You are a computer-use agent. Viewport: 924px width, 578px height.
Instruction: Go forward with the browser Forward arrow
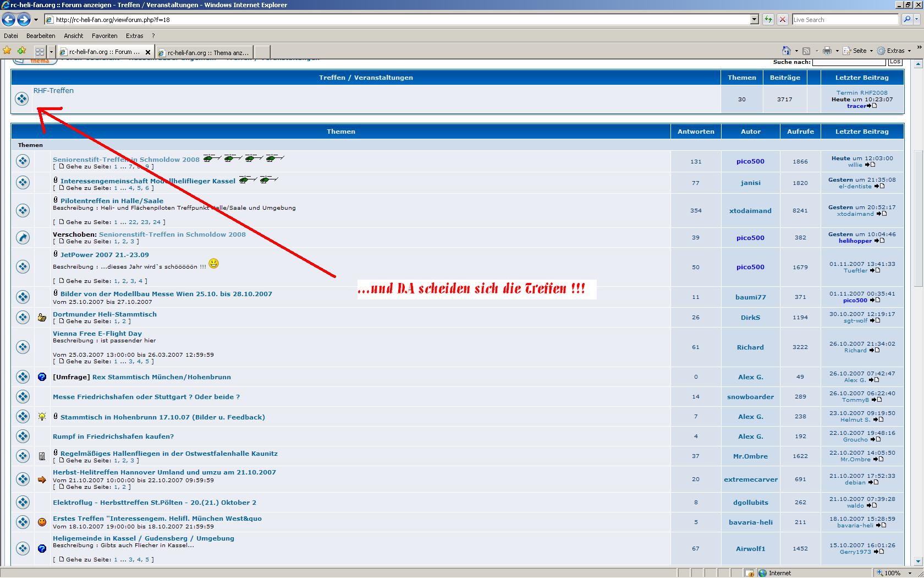pyautogui.click(x=24, y=20)
